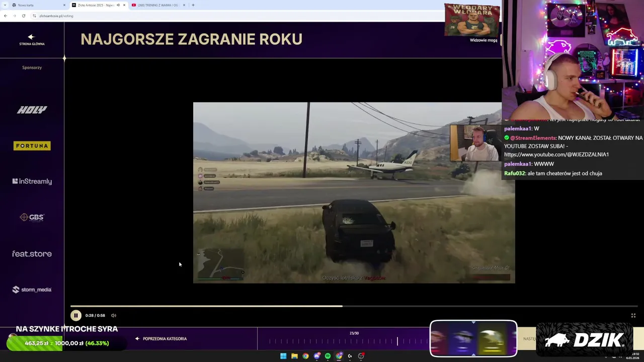Mute audio on the Złote Antosie tab
This screenshot has height=362, width=644.
coord(118,5)
